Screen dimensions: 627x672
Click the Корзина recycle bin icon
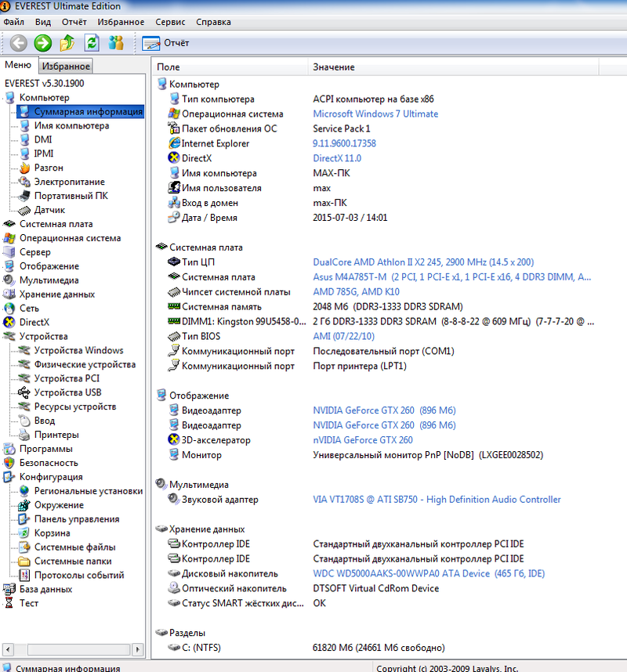click(x=25, y=533)
